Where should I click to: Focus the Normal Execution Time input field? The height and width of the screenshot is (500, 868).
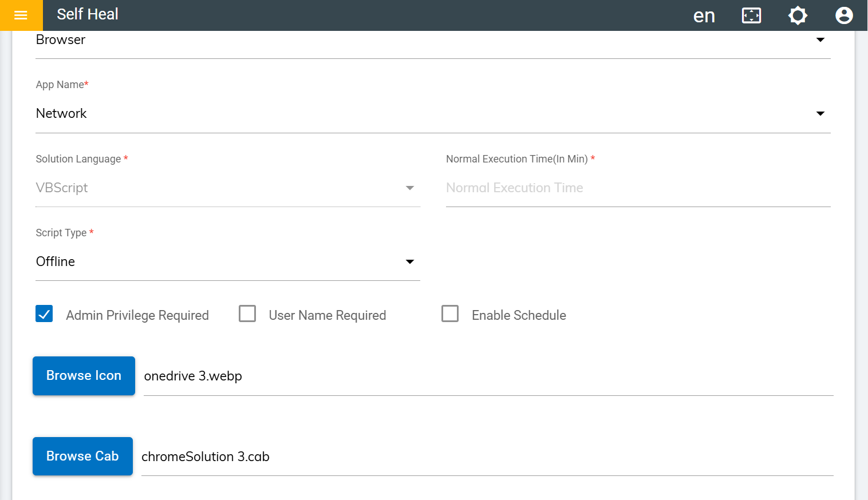(x=637, y=188)
